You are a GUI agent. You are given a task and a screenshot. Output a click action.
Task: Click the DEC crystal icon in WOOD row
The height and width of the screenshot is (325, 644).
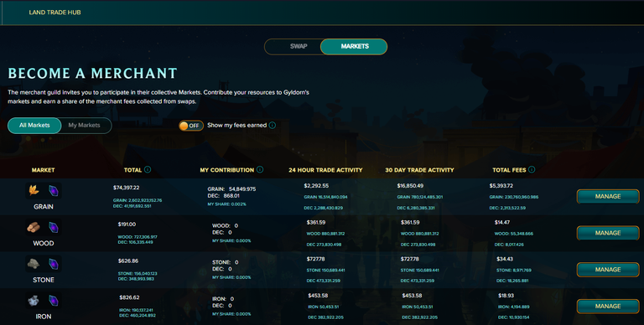pyautogui.click(x=54, y=227)
